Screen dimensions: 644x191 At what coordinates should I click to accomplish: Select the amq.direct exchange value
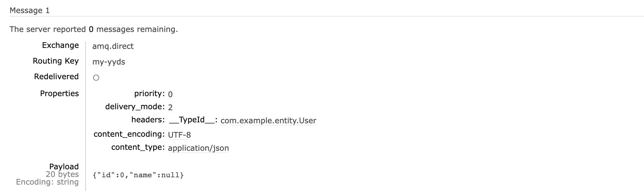click(113, 46)
